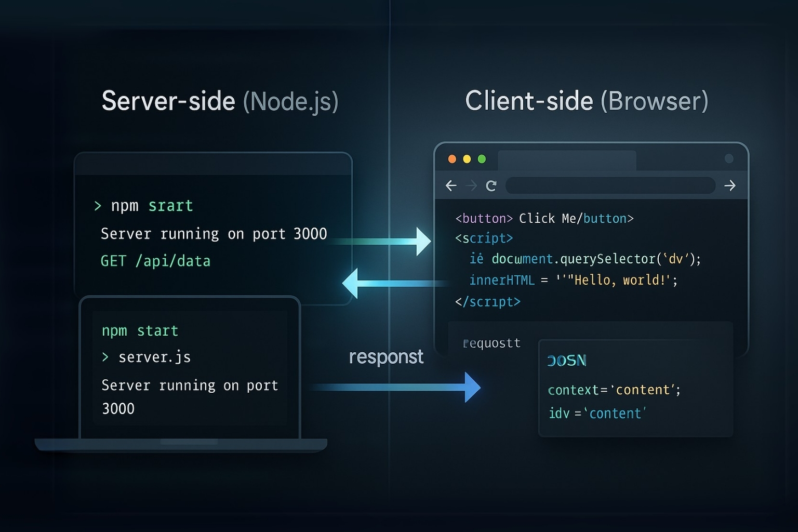Click the yellow window dot

click(467, 159)
